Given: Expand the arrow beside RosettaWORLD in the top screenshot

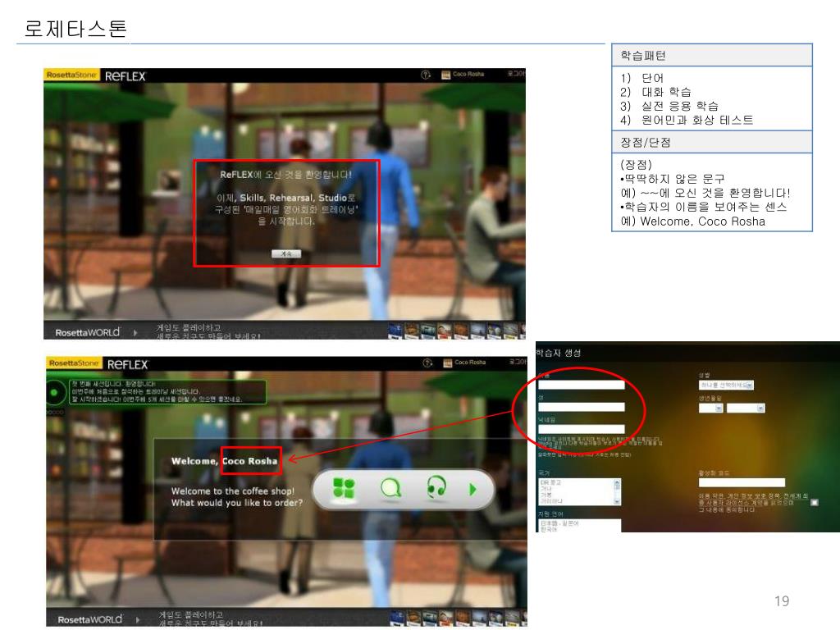Looking at the screenshot, I should point(135,333).
